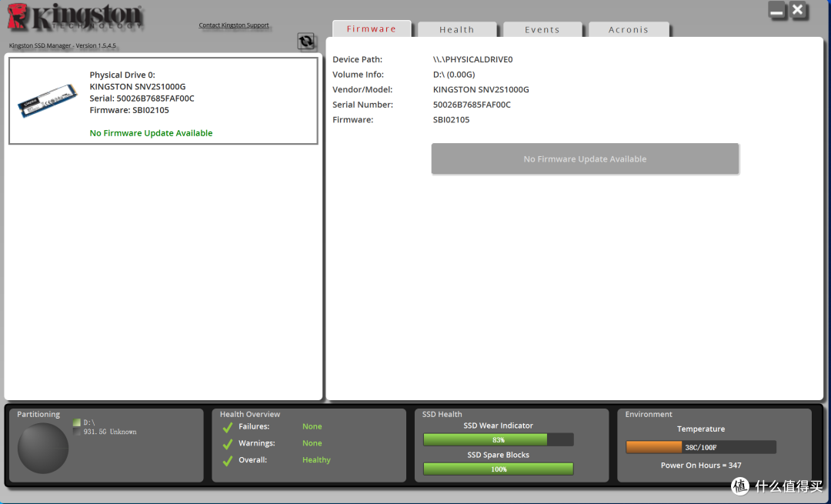Switch to the Firmware tab
Image resolution: width=831 pixels, height=504 pixels.
[x=372, y=28]
